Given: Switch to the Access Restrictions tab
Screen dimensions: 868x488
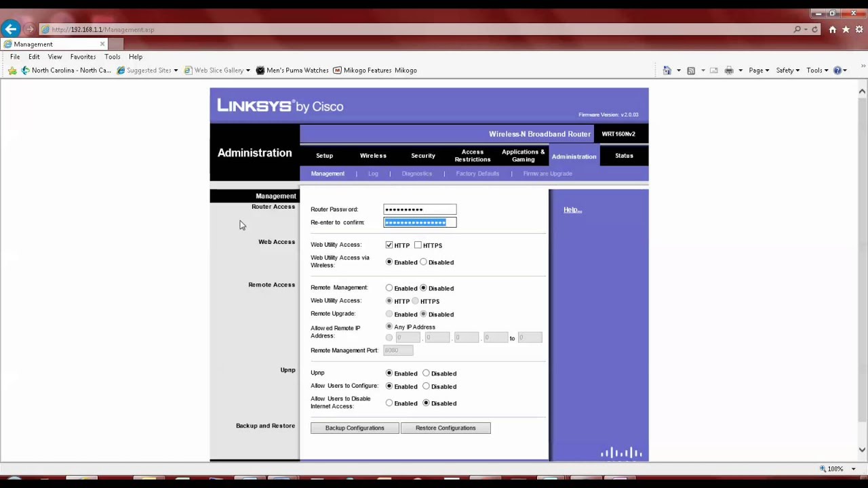Looking at the screenshot, I should 473,156.
